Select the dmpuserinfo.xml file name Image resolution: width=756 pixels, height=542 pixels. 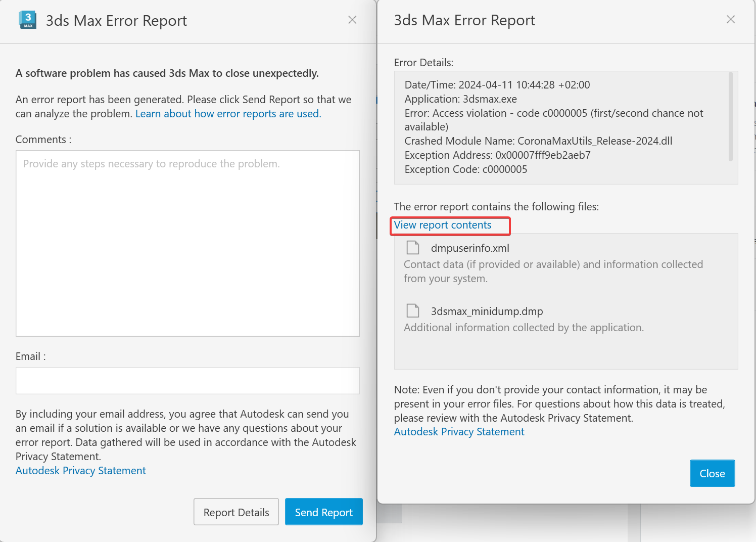pos(470,248)
